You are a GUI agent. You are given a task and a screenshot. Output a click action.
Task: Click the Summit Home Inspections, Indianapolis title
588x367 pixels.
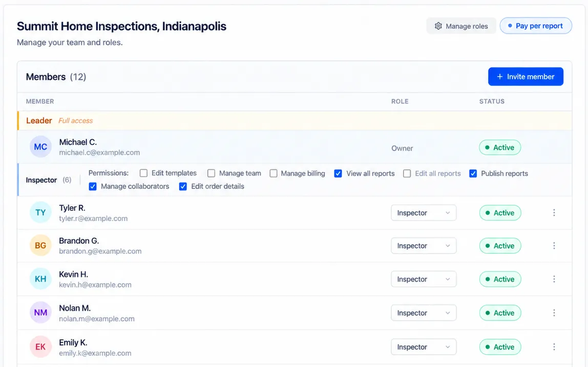pos(121,26)
